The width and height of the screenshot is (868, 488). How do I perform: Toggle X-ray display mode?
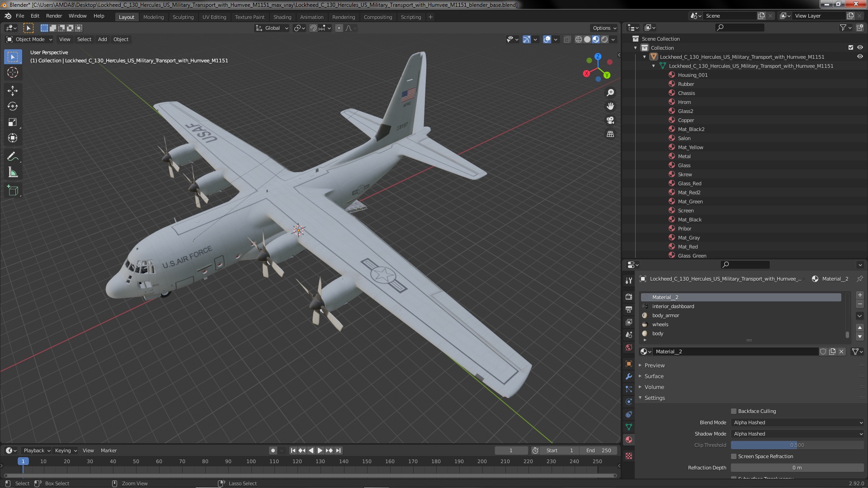point(567,39)
